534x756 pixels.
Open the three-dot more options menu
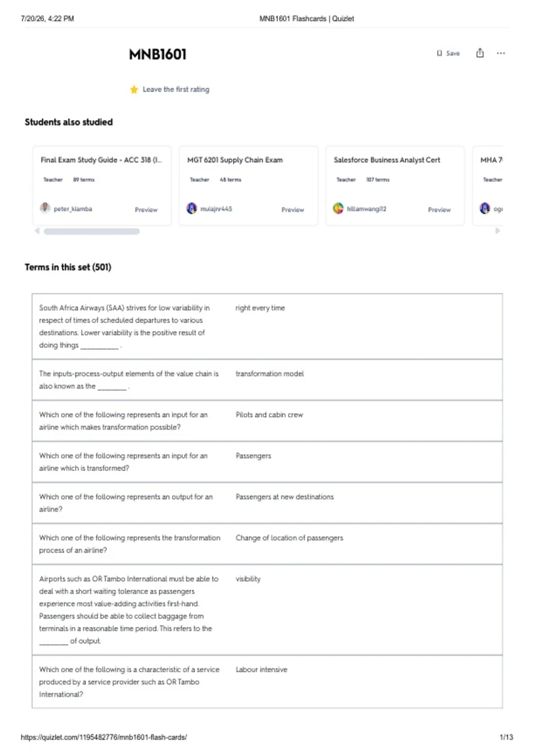tap(501, 53)
